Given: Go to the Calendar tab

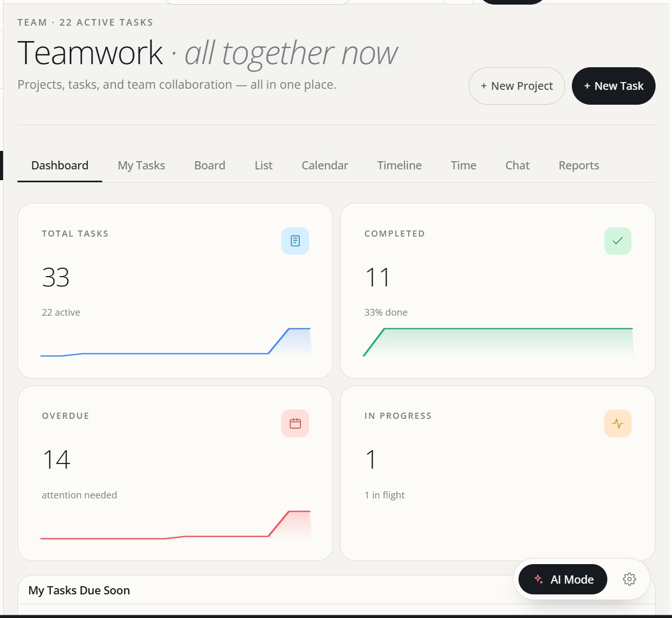Looking at the screenshot, I should 324,165.
